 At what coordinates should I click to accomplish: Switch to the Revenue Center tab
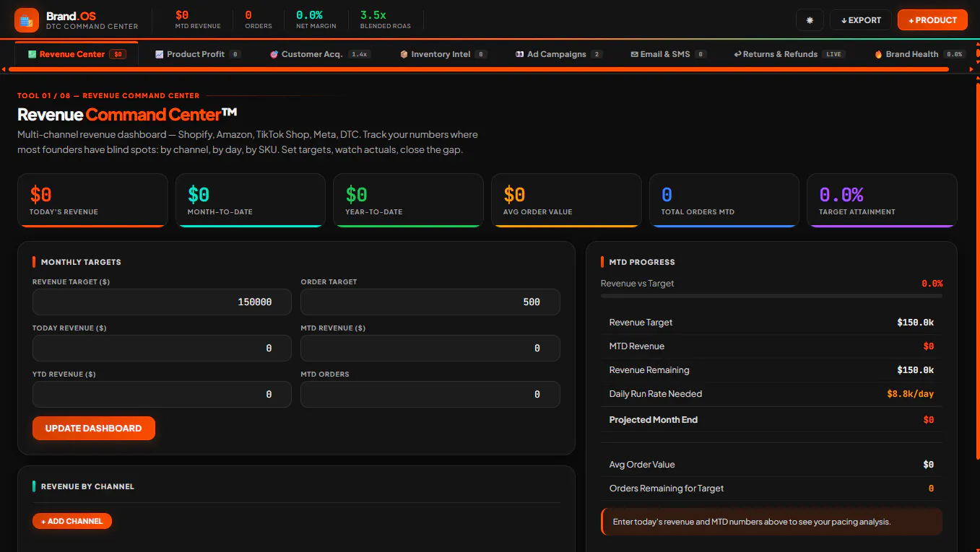(x=77, y=54)
